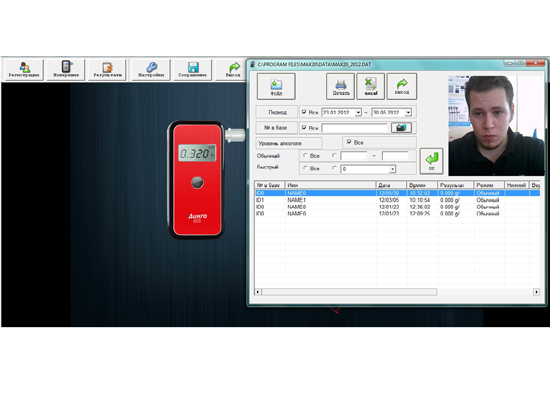Click the camera icon next to database number field
The image size is (550, 400).
click(x=401, y=128)
